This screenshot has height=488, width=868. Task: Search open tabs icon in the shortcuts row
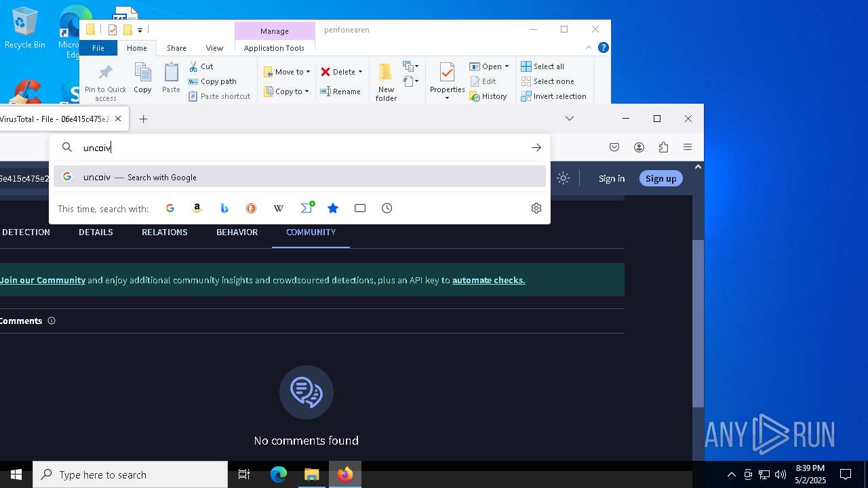(360, 208)
